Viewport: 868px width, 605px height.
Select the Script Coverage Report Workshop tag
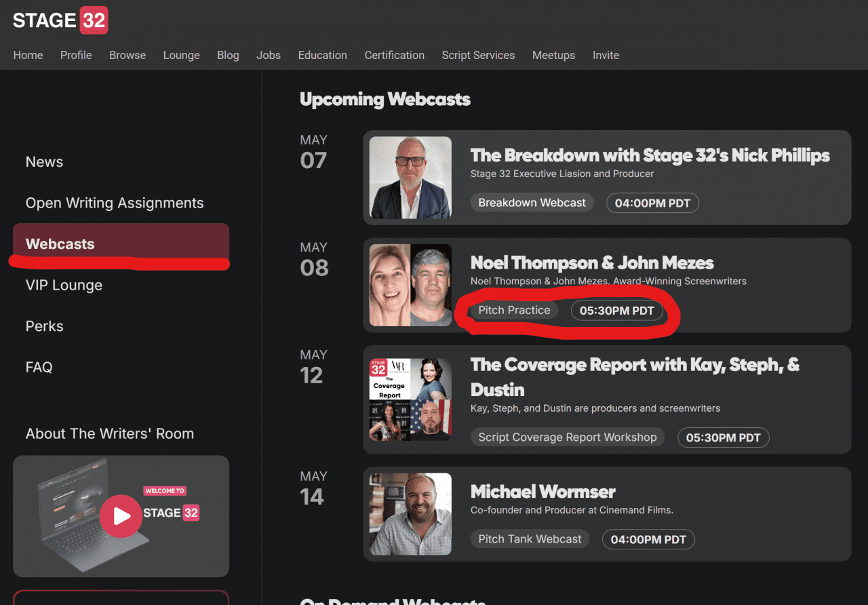[x=568, y=437]
